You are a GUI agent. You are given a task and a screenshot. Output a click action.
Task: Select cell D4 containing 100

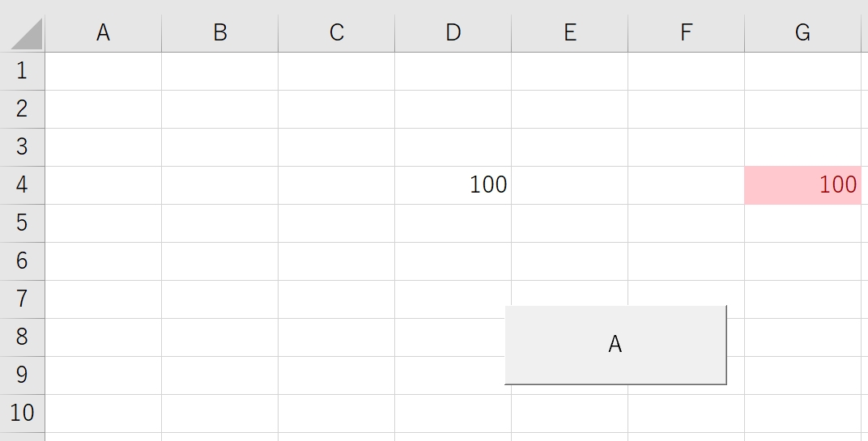[453, 184]
